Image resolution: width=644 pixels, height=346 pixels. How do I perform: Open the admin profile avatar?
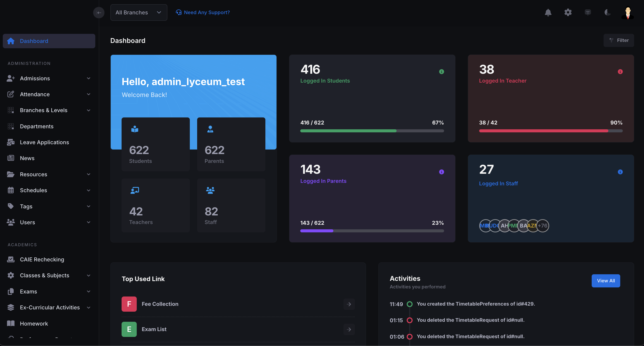628,13
